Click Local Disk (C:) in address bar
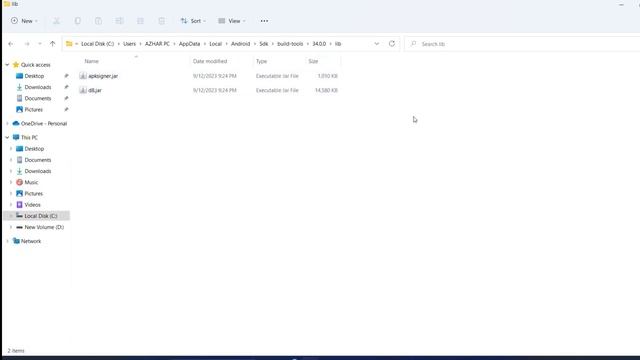 (x=98, y=44)
